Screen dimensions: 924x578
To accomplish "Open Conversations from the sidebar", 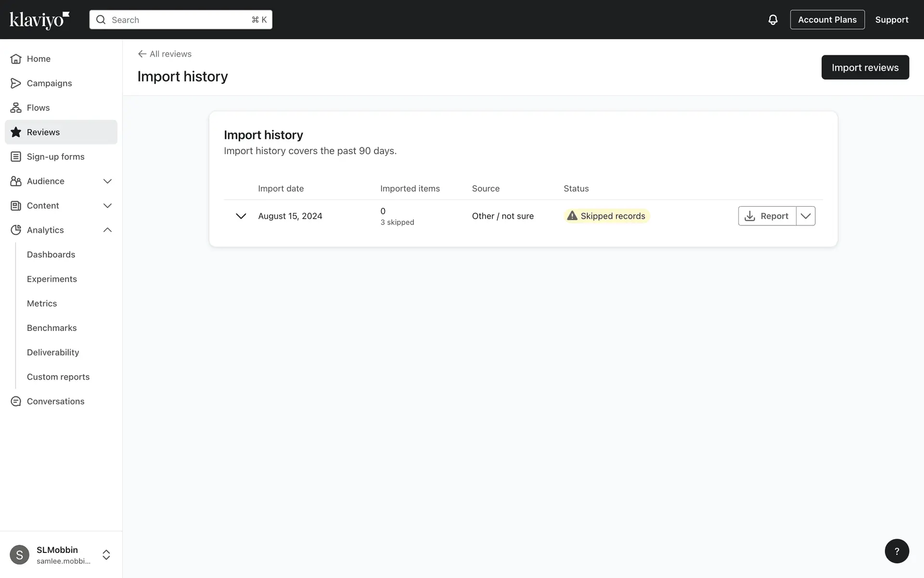I will tap(55, 401).
